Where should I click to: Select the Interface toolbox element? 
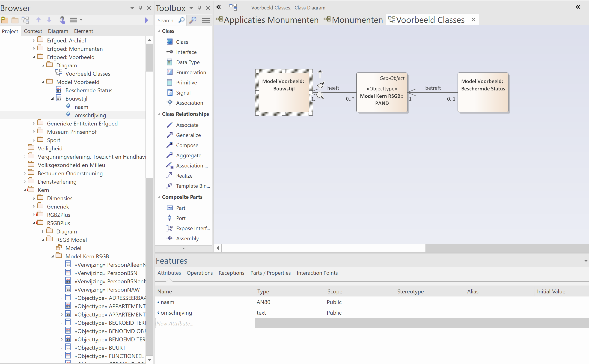point(186,52)
